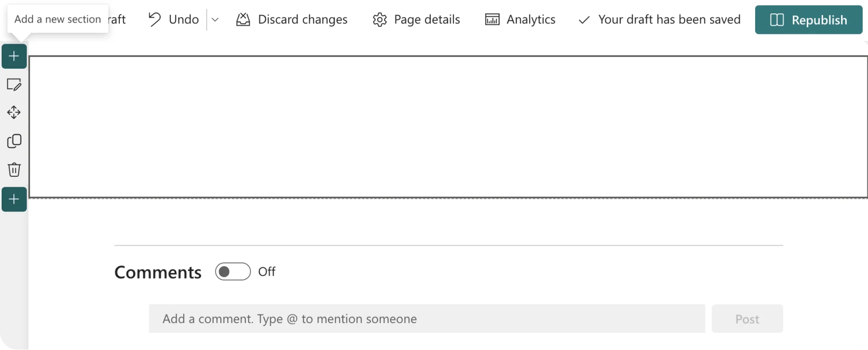This screenshot has width=868, height=350.
Task: Click the 'Your draft has been saved' status
Action: coord(659,20)
